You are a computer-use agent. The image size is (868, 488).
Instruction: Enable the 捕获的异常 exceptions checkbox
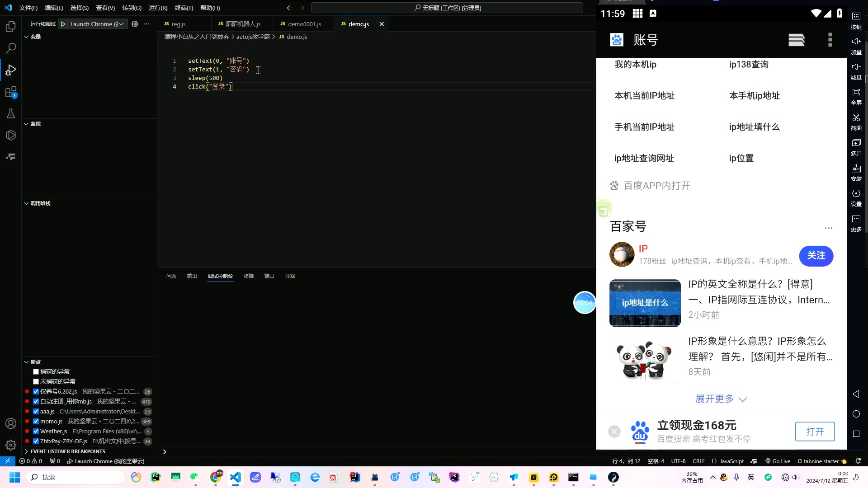click(x=35, y=371)
